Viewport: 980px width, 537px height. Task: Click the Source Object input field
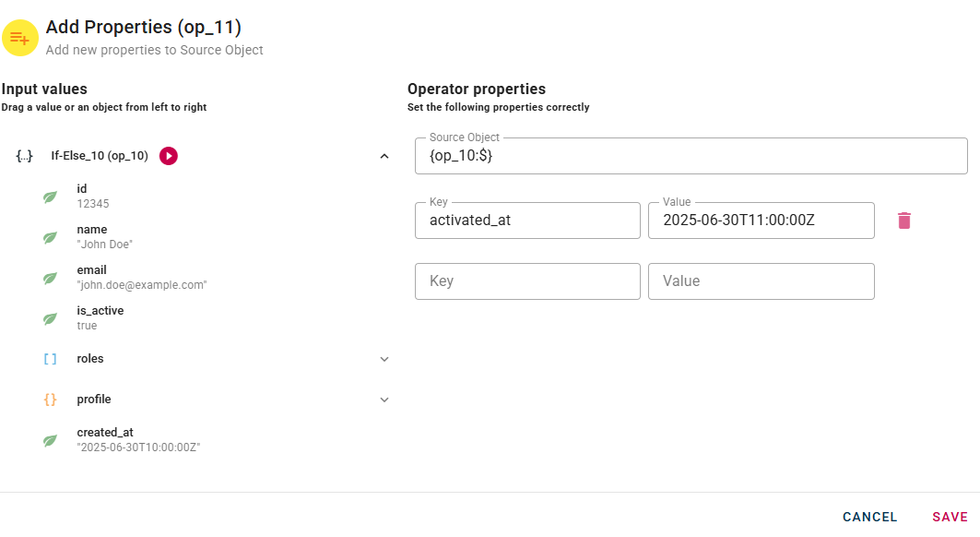pos(691,157)
